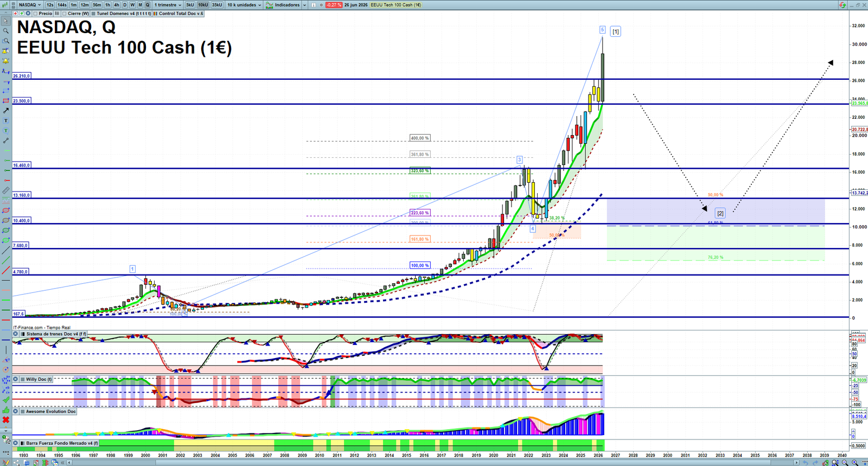
Task: Click the zoom-out magnifier at bottom right
Action: 845,463
